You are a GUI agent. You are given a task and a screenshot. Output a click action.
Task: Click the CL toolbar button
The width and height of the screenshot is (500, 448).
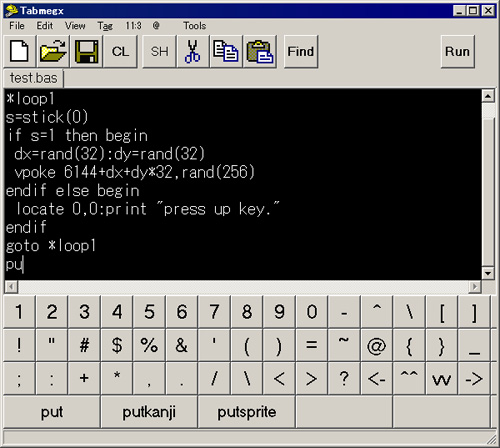(120, 52)
